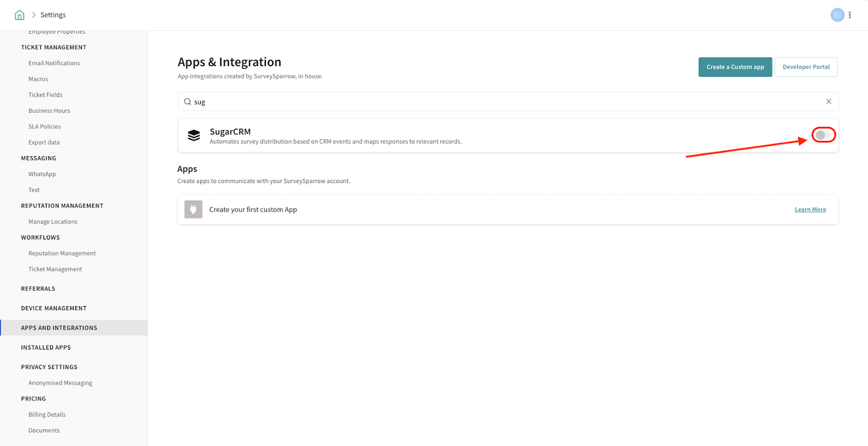Click the home icon in breadcrumb
Viewport: 868px width, 446px height.
click(20, 15)
